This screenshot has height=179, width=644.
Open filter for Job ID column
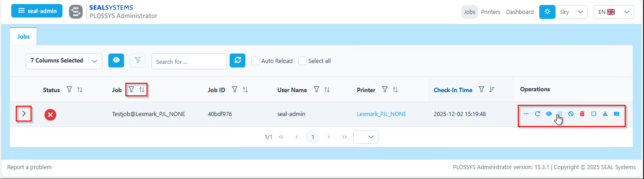click(x=235, y=90)
